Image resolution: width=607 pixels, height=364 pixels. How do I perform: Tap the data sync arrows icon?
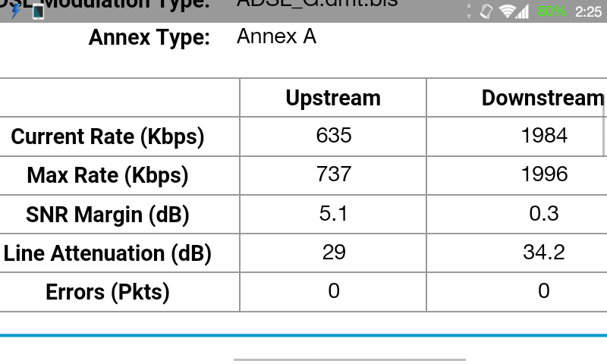pyautogui.click(x=469, y=11)
